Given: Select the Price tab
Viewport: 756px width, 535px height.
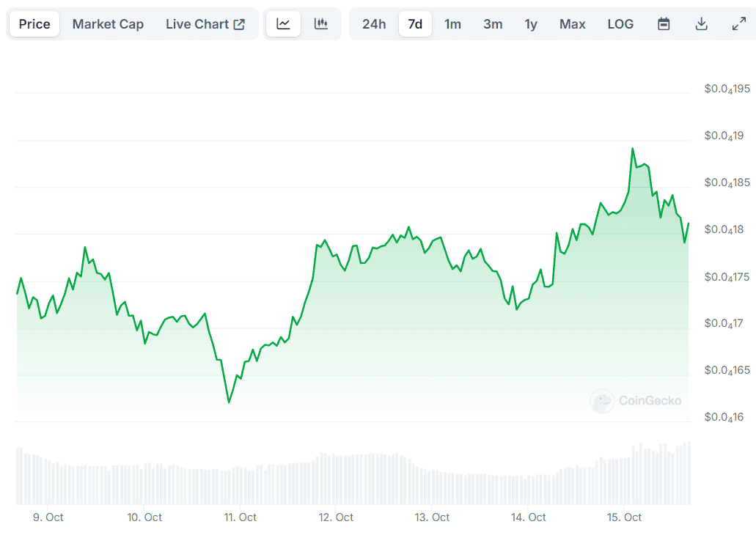Looking at the screenshot, I should [34, 24].
